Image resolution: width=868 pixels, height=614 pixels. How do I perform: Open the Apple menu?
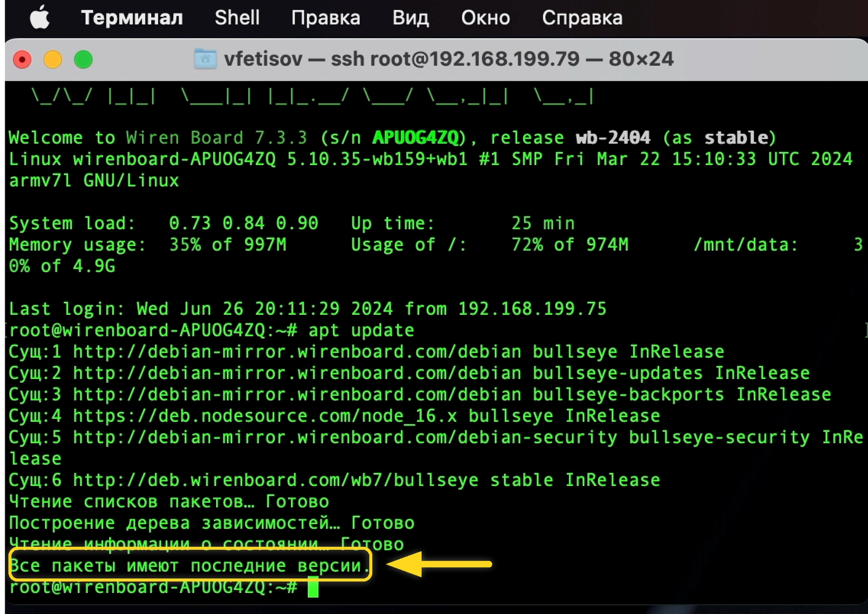[x=39, y=18]
